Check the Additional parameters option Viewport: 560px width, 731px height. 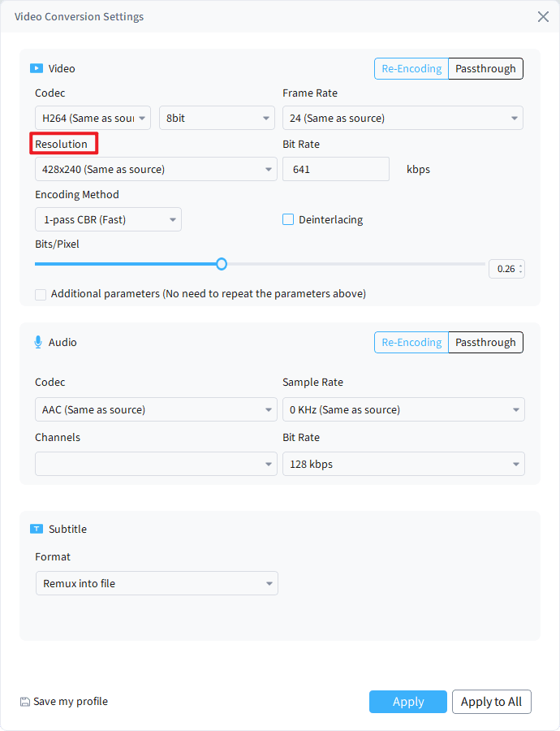click(x=41, y=294)
